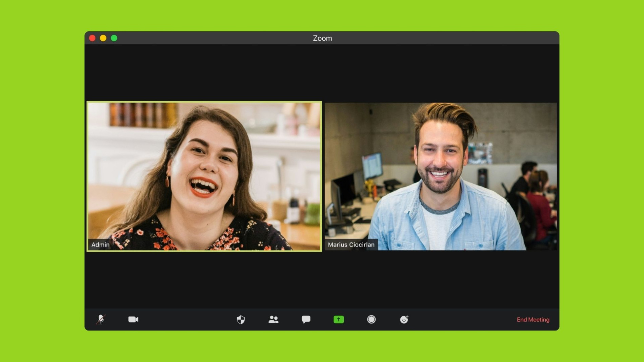Image resolution: width=644 pixels, height=362 pixels.
Task: Open the Security shield icon
Action: [x=241, y=319]
